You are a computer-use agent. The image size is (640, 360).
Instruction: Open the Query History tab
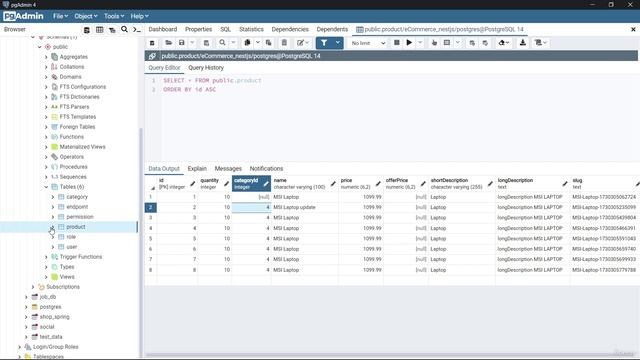click(206, 68)
